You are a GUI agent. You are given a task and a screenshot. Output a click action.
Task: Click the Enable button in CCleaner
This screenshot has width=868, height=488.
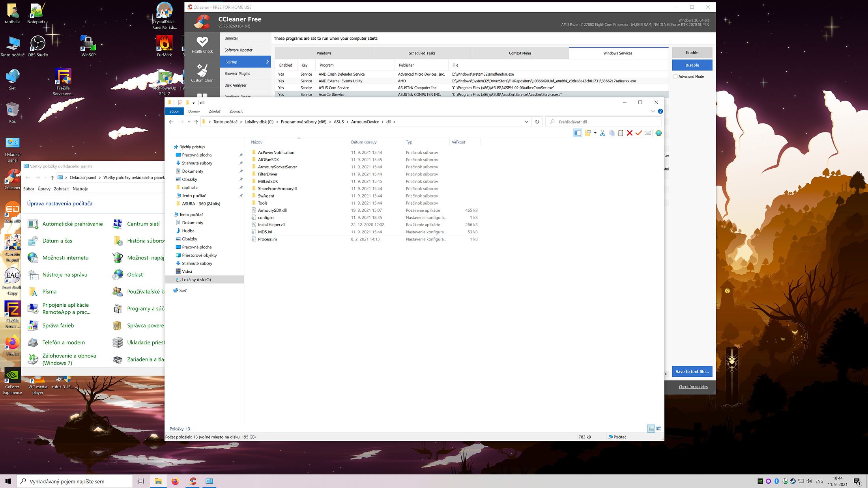coord(692,52)
